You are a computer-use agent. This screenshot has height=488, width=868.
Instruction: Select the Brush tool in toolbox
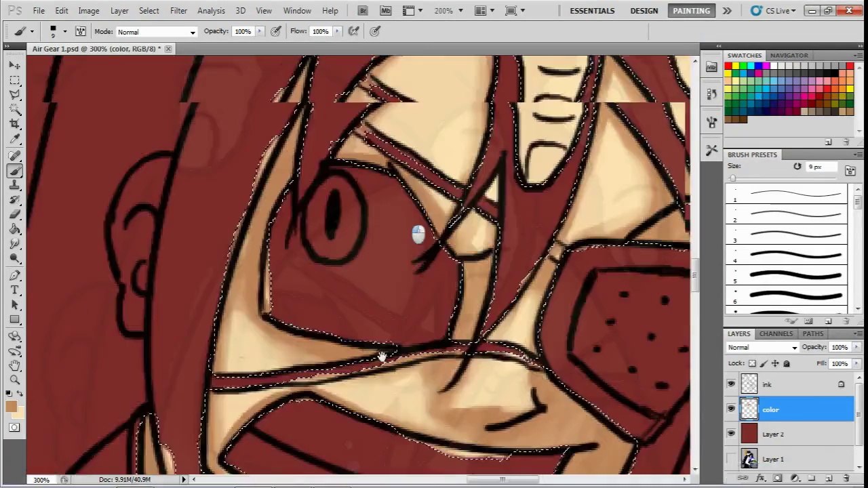coord(15,171)
